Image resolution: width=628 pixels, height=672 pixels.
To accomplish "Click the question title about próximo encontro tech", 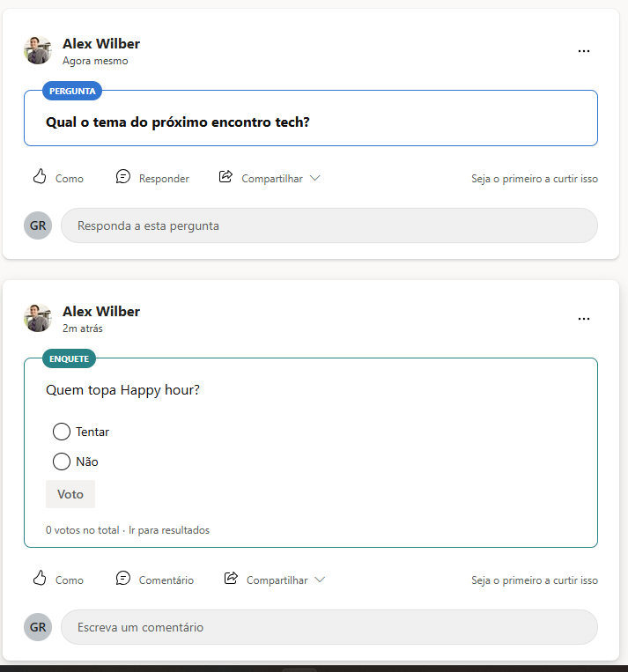I will click(x=178, y=122).
